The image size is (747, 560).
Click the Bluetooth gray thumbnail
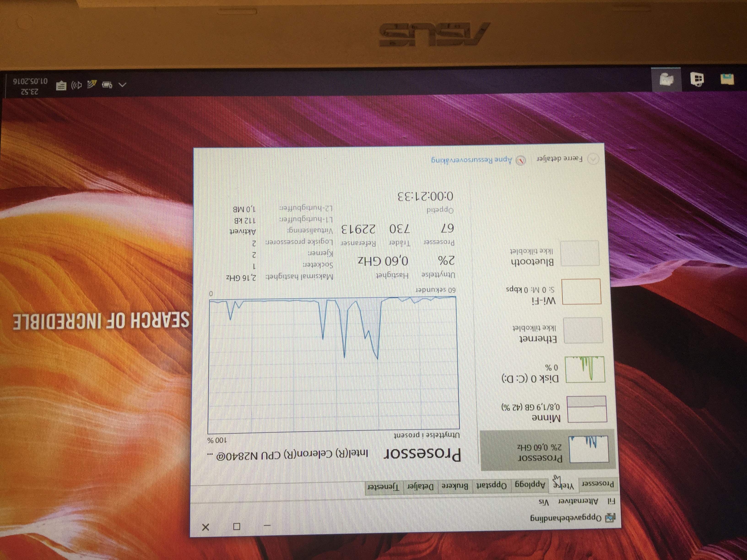(x=579, y=253)
